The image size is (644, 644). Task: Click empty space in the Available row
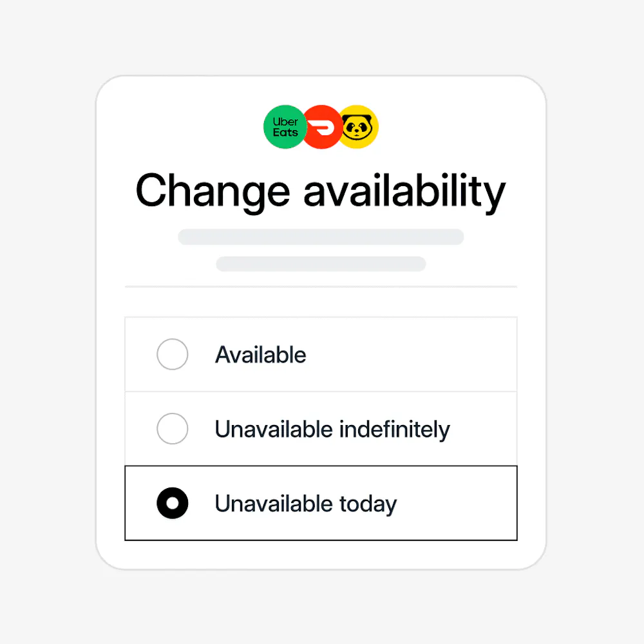[419, 355]
